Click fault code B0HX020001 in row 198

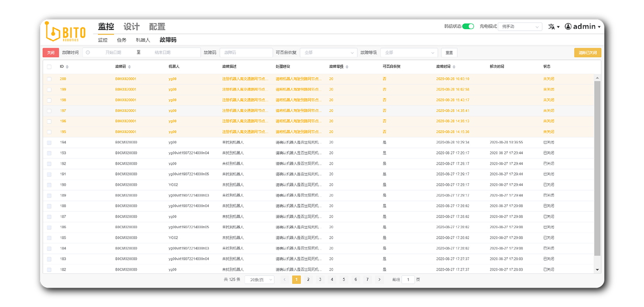(x=126, y=100)
